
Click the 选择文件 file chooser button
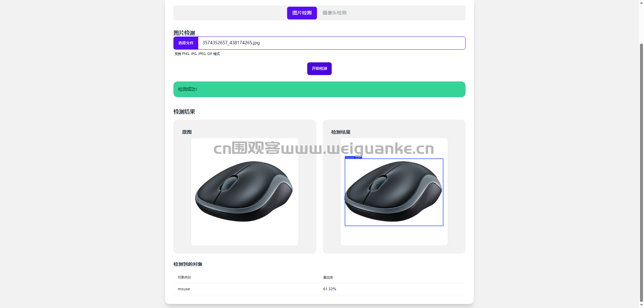click(186, 43)
